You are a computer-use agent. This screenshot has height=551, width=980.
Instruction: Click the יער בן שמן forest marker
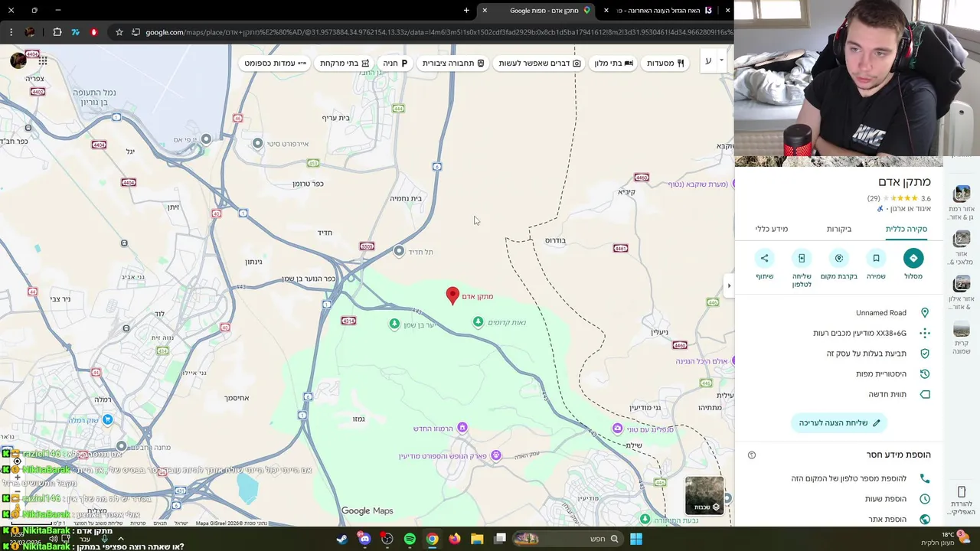[x=394, y=324]
